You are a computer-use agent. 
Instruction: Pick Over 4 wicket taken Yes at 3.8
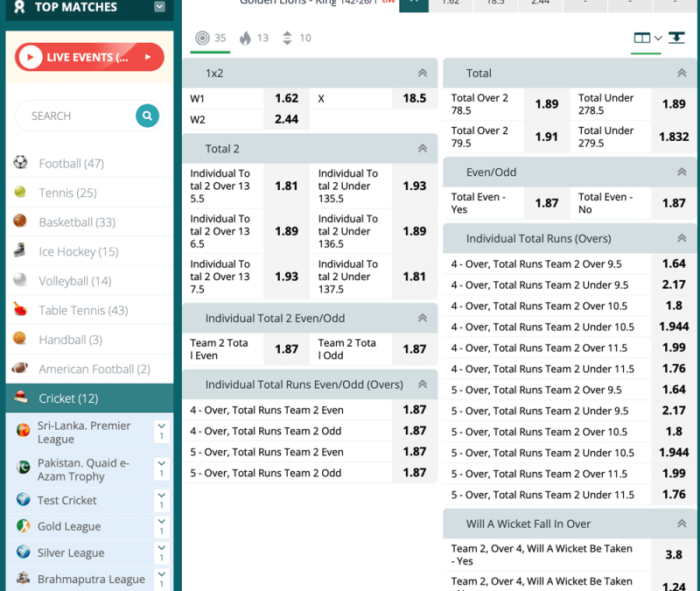tap(674, 554)
